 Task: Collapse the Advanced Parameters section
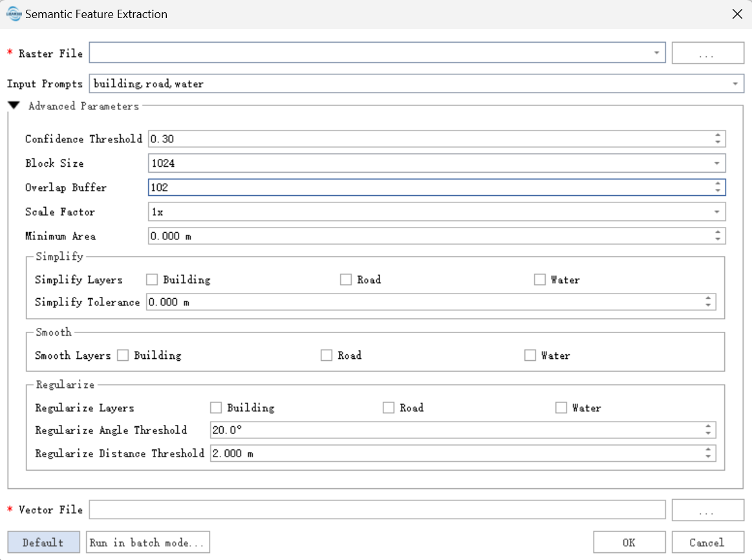click(x=14, y=105)
